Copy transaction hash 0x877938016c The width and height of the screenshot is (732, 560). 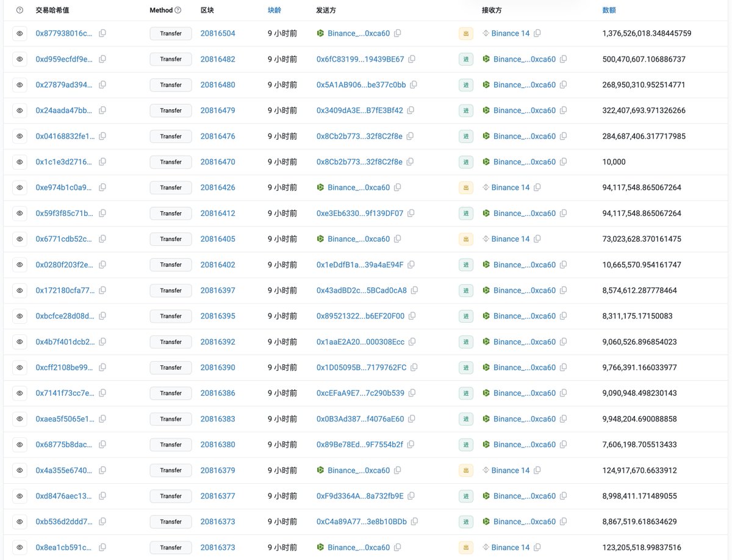coord(102,34)
